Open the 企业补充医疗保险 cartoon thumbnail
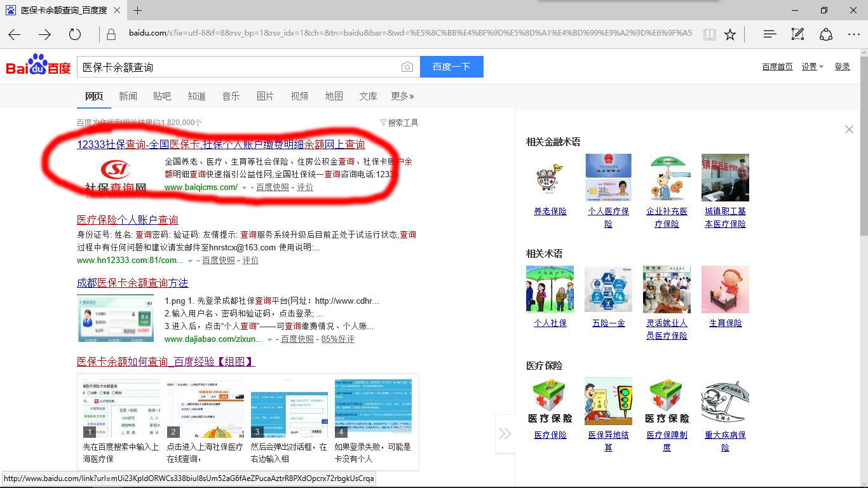The height and width of the screenshot is (488, 868). point(667,177)
